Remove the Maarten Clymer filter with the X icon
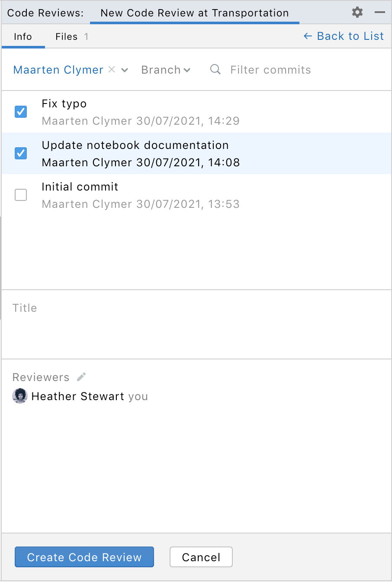Screen dimensions: 392x582 coord(112,70)
